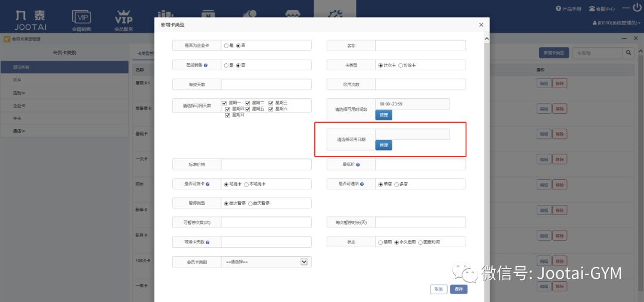
Task: Click 移除 for the 暑假卡1 row
Action: (559, 83)
